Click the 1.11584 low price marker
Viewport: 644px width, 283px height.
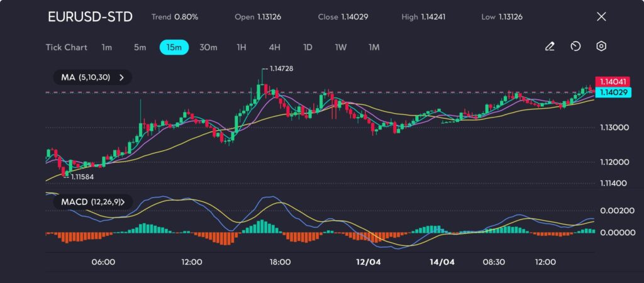(82, 177)
